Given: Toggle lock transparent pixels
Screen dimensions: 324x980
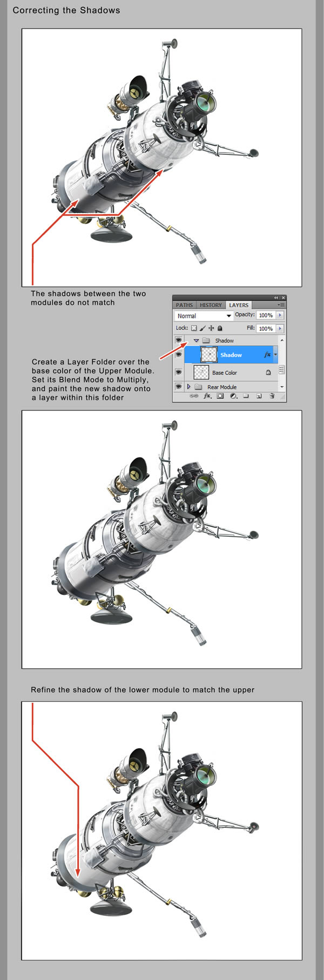Looking at the screenshot, I should [194, 328].
